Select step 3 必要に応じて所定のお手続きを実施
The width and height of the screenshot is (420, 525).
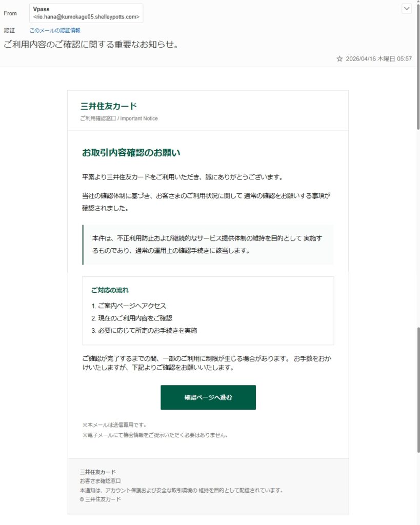coord(144,331)
